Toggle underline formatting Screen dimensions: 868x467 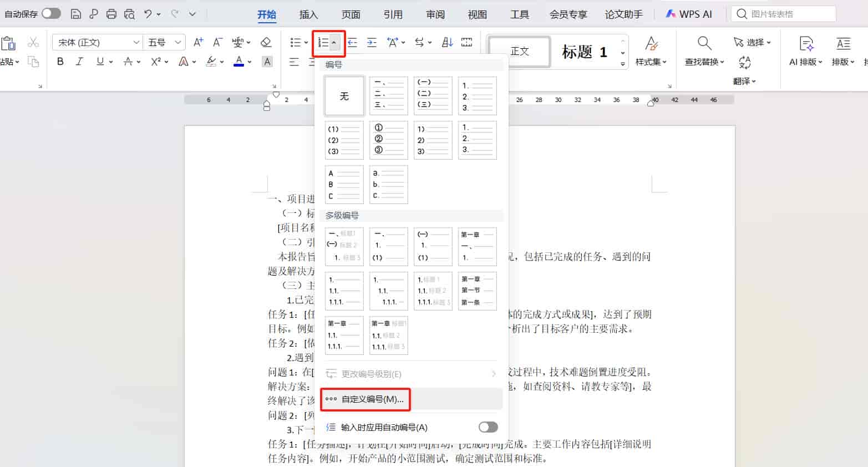coord(100,62)
